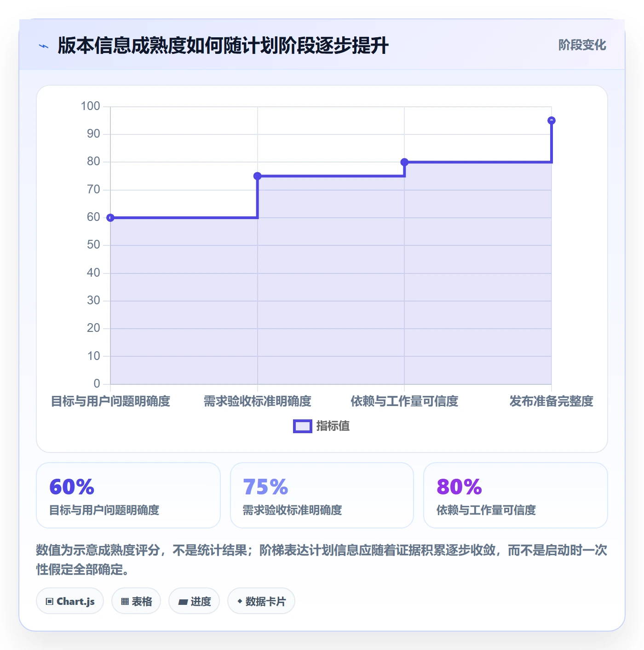The image size is (644, 650).
Task: Select the 进度 tag chip
Action: [x=194, y=601]
